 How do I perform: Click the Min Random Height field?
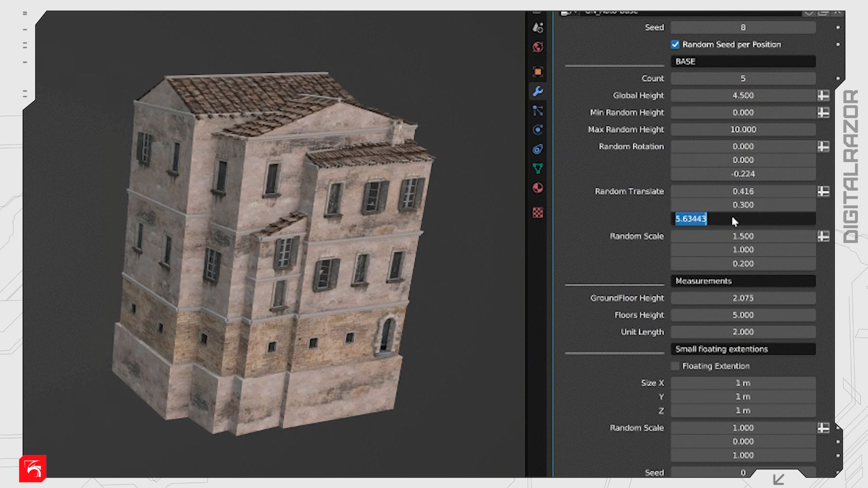tap(743, 113)
